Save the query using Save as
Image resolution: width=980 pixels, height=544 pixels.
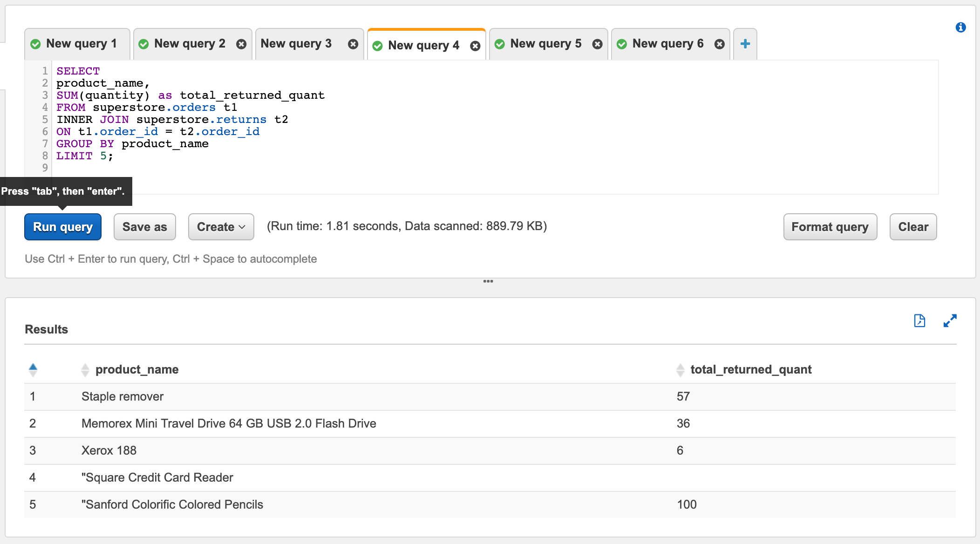(144, 227)
